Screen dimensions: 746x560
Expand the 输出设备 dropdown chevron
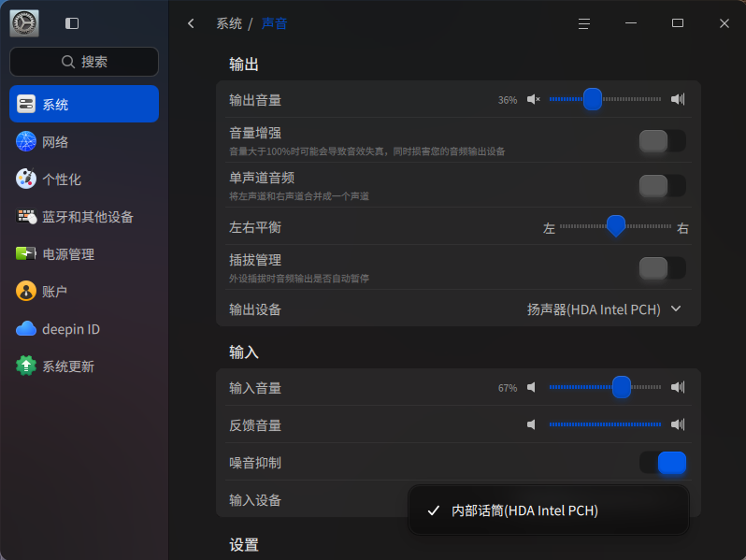click(676, 309)
